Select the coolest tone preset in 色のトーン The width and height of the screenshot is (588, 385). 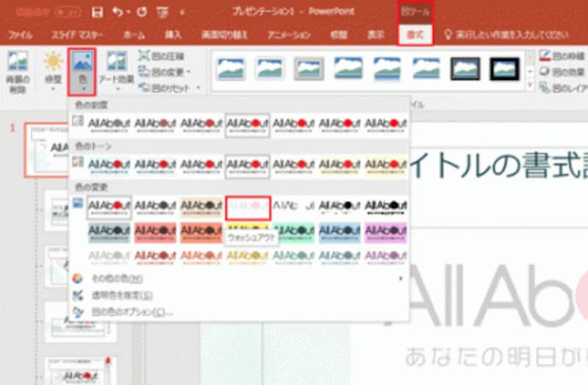tap(109, 166)
